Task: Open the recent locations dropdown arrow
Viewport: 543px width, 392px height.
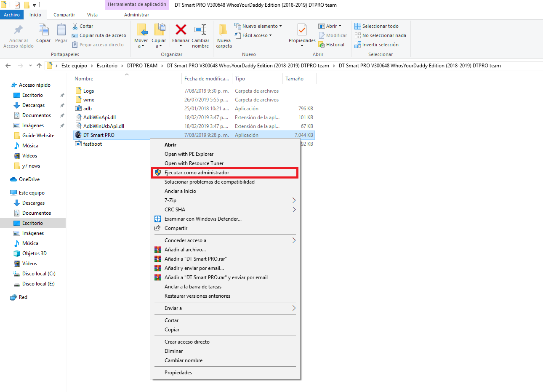Action: coord(30,66)
